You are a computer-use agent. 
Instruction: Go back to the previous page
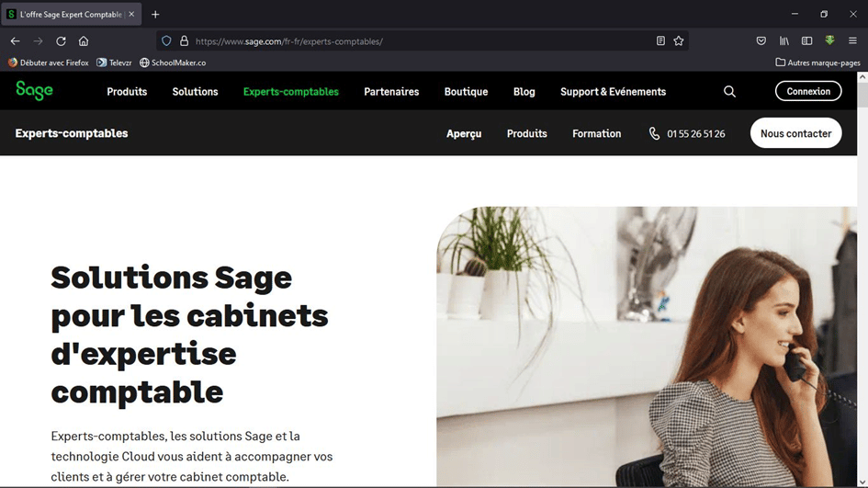pos(15,41)
